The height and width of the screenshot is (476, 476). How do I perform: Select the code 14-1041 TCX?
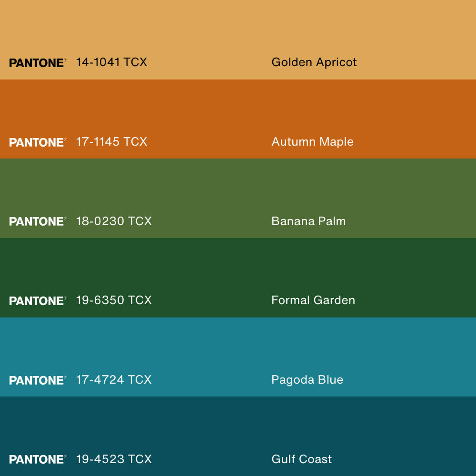pos(111,62)
